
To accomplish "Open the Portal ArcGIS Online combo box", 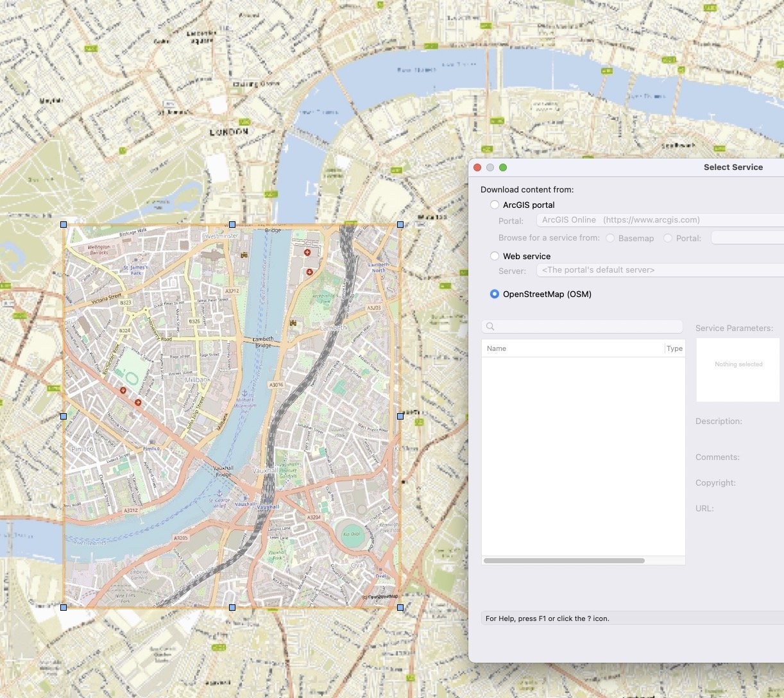I will 660,220.
